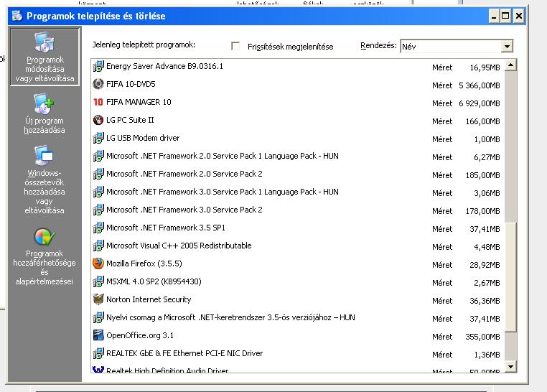This screenshot has width=547, height=392.
Task: Select Nyelvi csomag a Microsoft .NET-keretrendszer entry
Action: (x=297, y=318)
